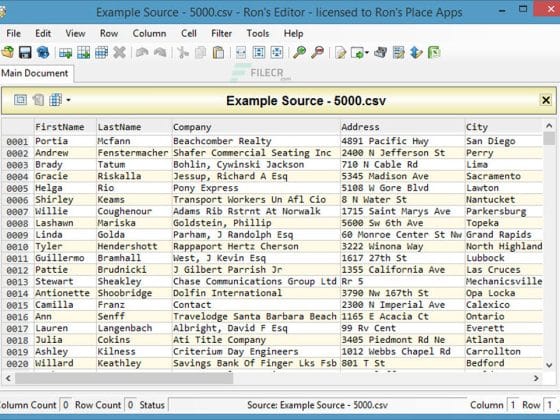Open the View menu
The width and height of the screenshot is (560, 420).
[75, 33]
